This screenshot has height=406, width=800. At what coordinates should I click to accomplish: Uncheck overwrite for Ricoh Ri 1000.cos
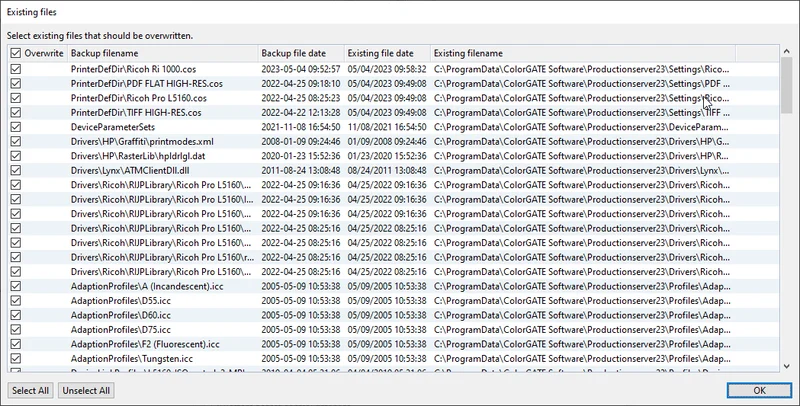click(x=15, y=69)
